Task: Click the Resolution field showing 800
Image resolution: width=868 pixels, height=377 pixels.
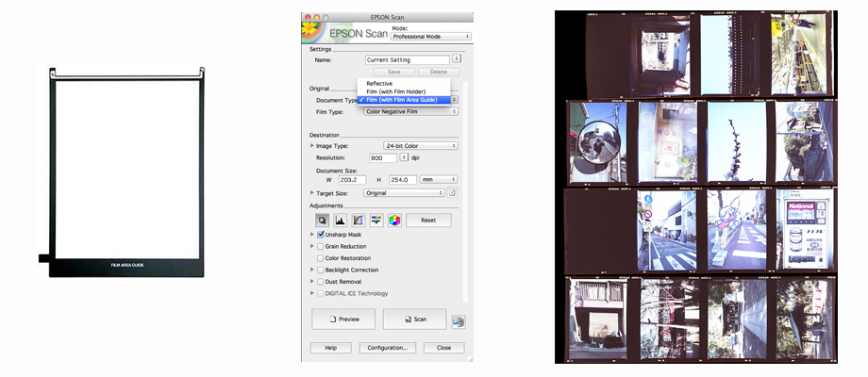Action: point(383,158)
